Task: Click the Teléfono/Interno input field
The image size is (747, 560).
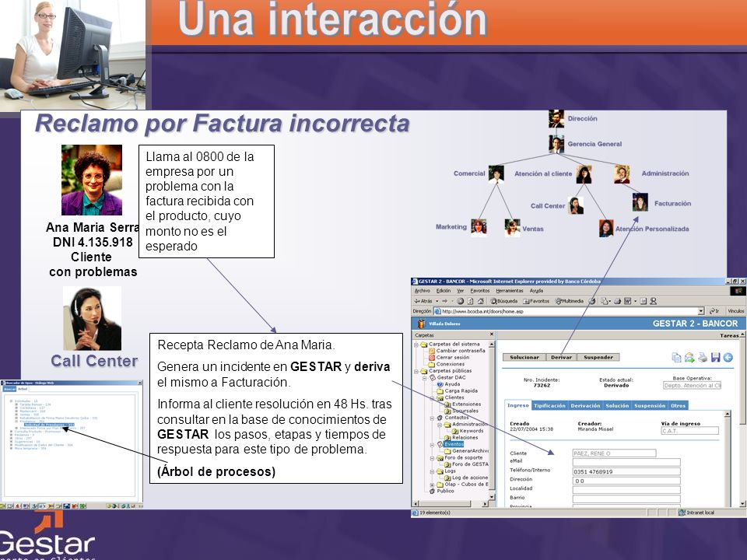Action: [x=626, y=471]
